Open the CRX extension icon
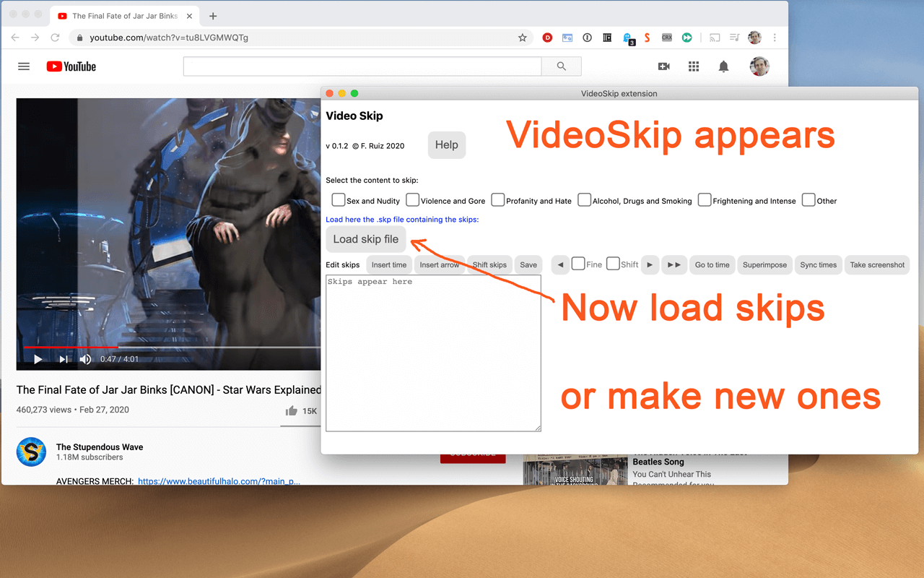This screenshot has height=578, width=924. (x=666, y=37)
